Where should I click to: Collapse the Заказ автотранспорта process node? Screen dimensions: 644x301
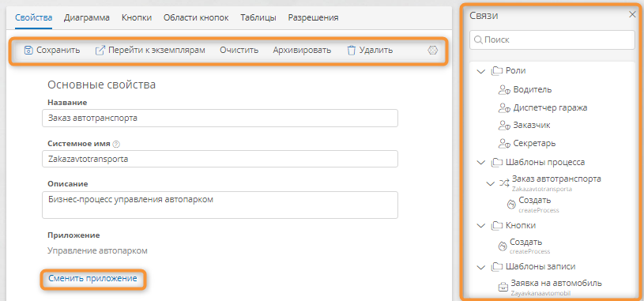[490, 183]
